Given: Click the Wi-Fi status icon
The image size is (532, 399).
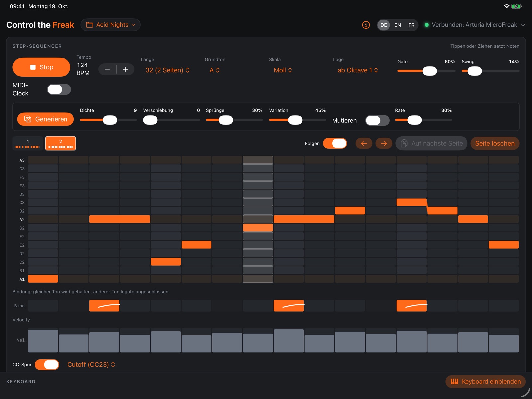Looking at the screenshot, I should [506, 6].
